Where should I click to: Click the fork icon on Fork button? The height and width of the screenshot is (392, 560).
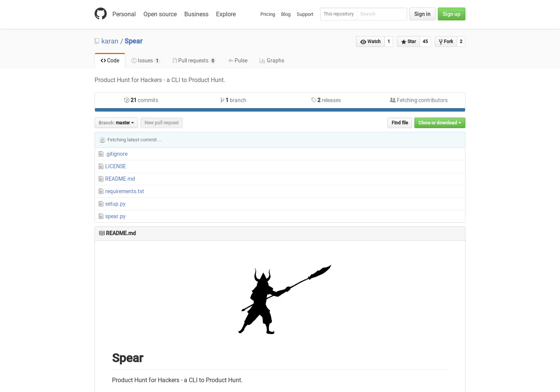[441, 42]
